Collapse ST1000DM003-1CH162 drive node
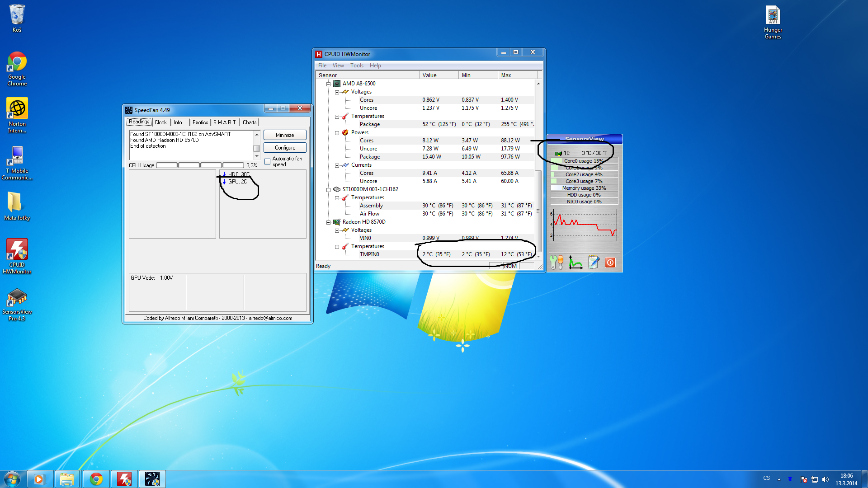The width and height of the screenshot is (868, 488). click(x=329, y=190)
